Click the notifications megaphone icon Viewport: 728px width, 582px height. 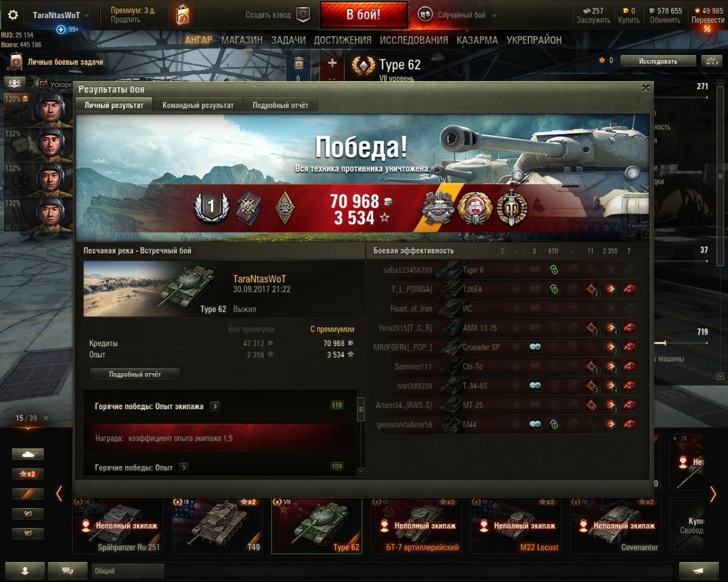point(699,570)
